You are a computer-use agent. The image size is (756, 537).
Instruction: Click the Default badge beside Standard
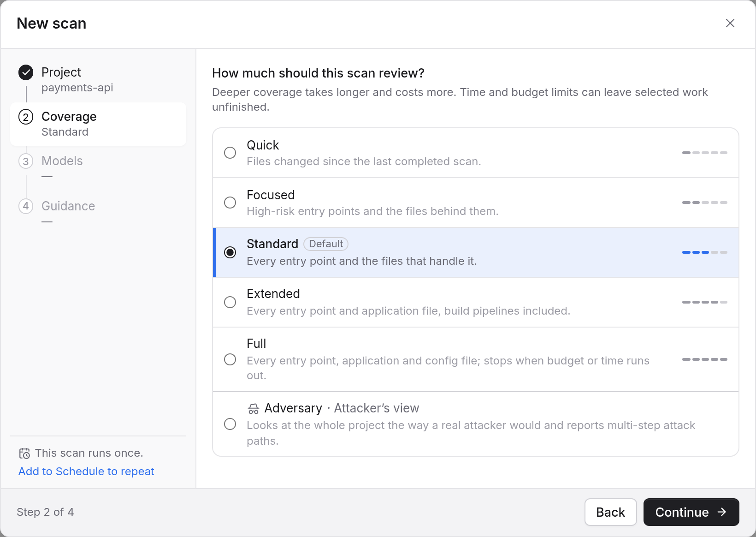click(326, 244)
